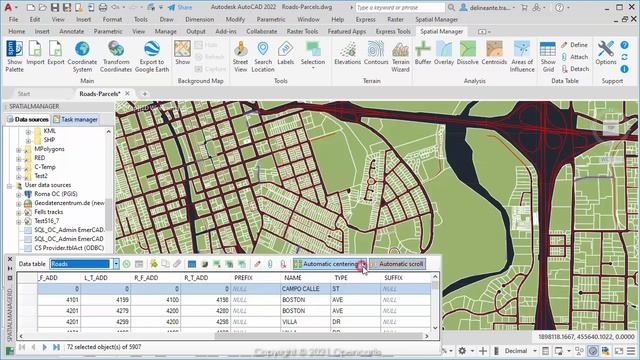Screen dimensions: 640x360
Task: Expand the C-Temp folder node
Action: 19,167
